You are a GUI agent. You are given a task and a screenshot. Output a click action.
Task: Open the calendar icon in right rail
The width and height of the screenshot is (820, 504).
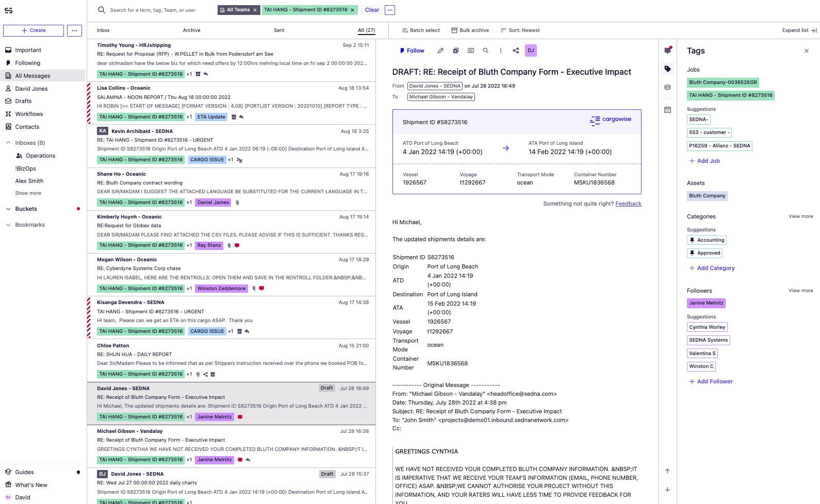click(x=668, y=110)
